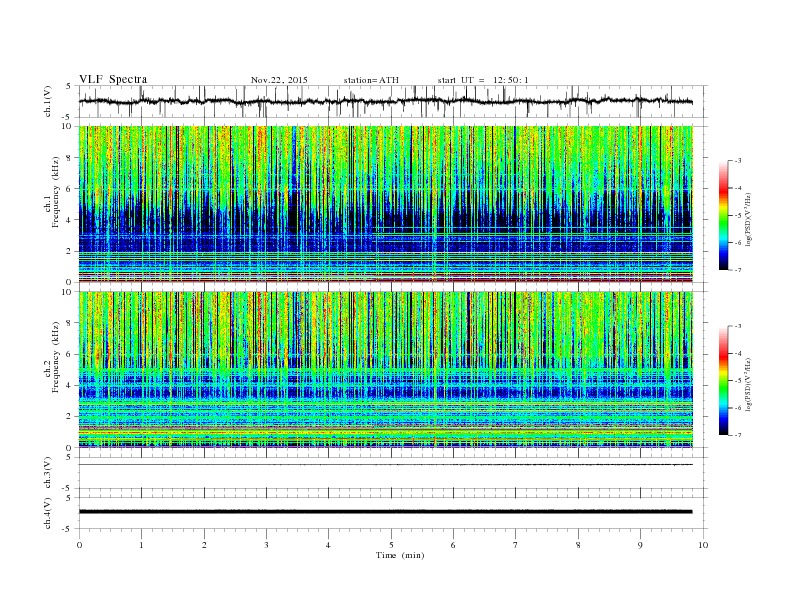Click the ch.1 spectrogram color bar
The height and width of the screenshot is (612, 792).
click(723, 216)
